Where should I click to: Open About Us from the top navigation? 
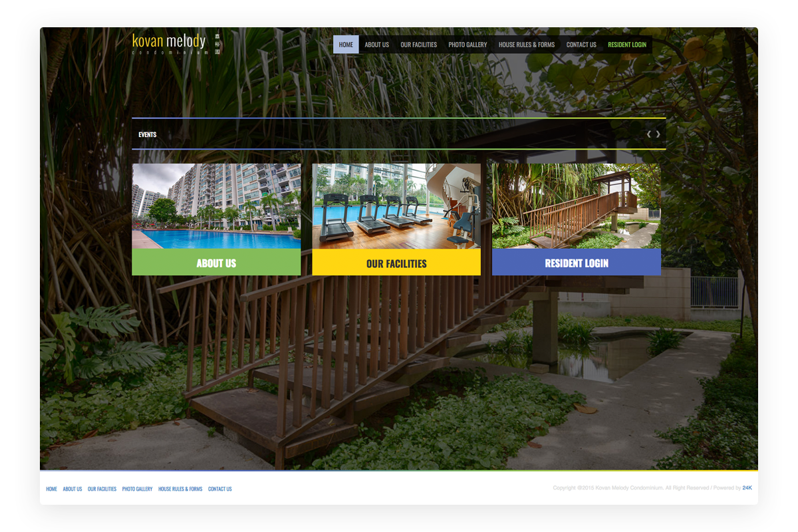click(x=376, y=45)
